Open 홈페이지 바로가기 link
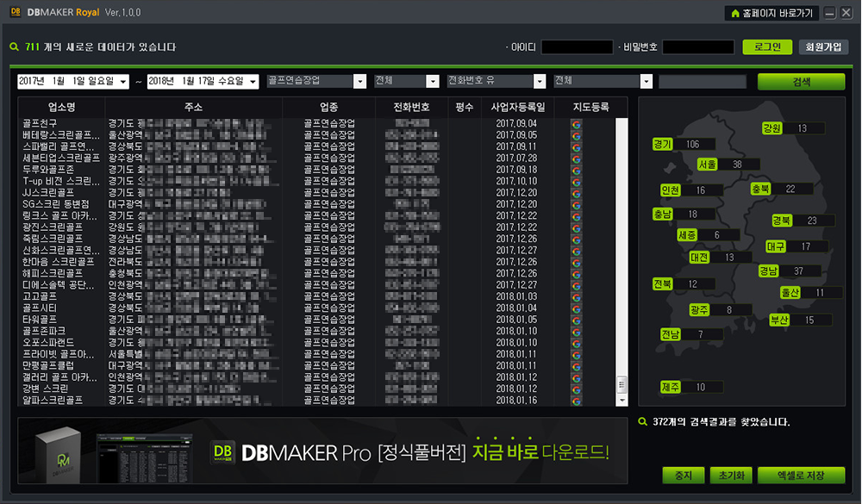 tap(771, 13)
